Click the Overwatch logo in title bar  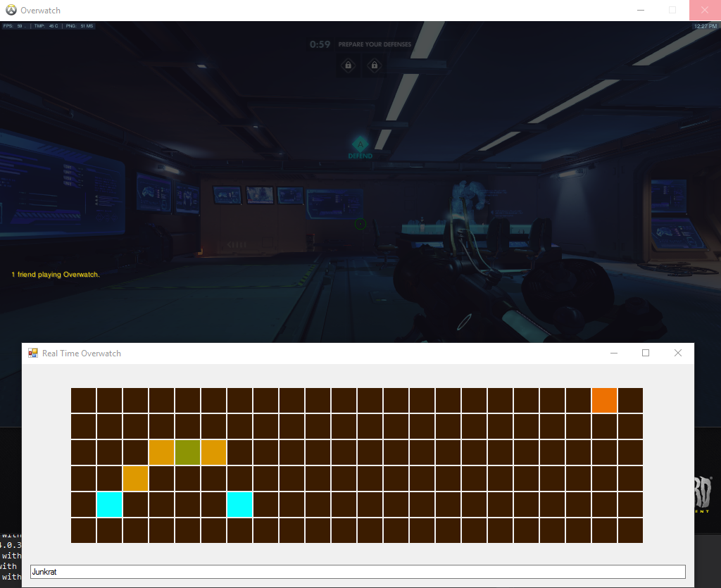[x=11, y=10]
